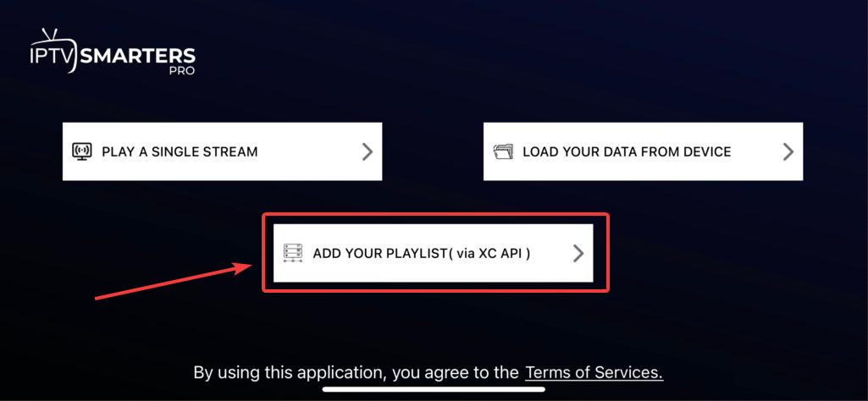Image resolution: width=868 pixels, height=401 pixels.
Task: Open the chevron on Load Your Data From Device
Action: (788, 151)
